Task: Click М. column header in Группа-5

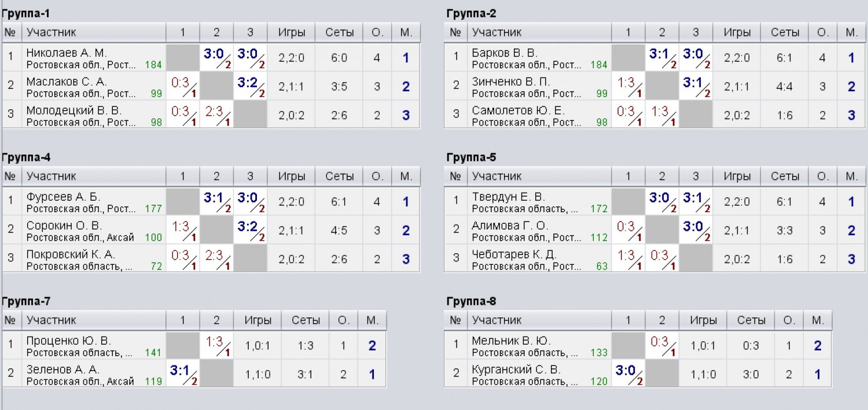Action: (x=851, y=176)
